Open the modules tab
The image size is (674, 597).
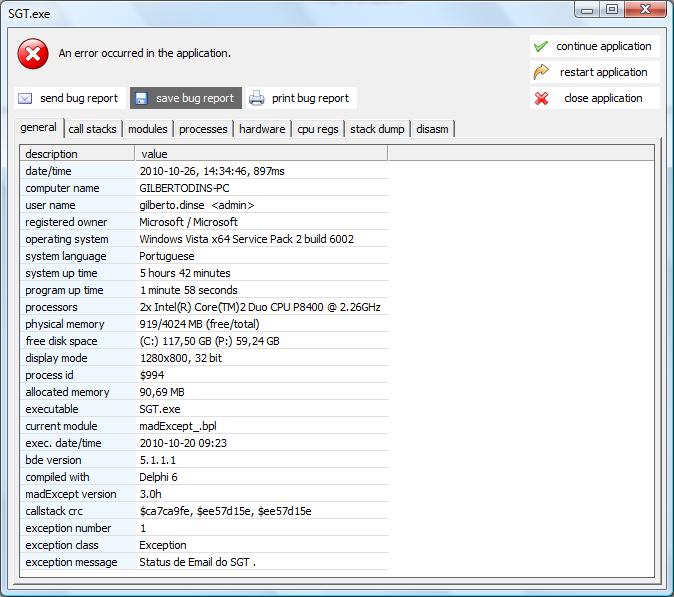(148, 129)
